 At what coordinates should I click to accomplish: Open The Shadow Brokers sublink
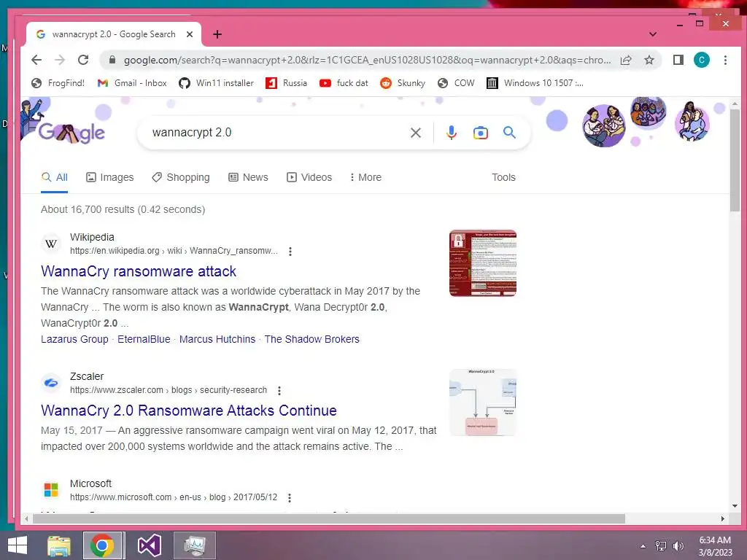tap(312, 340)
